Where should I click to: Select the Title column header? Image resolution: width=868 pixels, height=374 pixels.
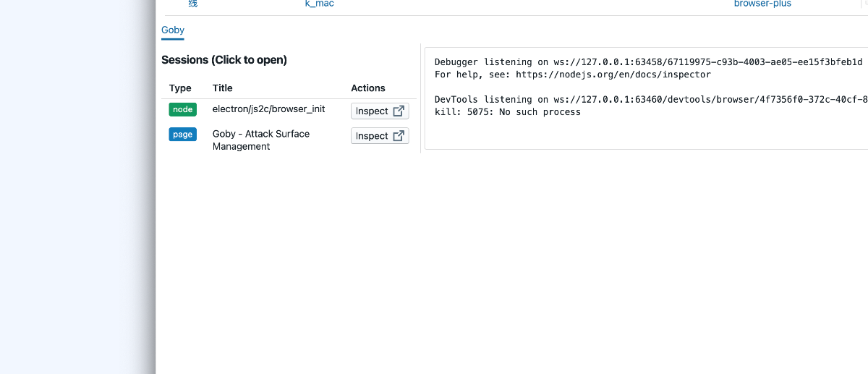pos(223,88)
